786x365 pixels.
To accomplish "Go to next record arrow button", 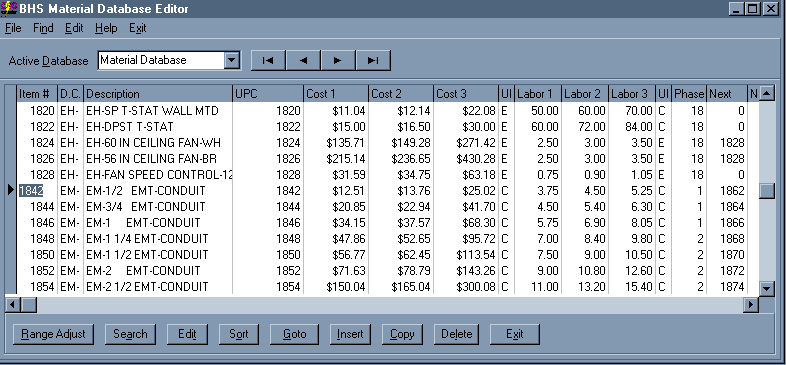I will (338, 61).
